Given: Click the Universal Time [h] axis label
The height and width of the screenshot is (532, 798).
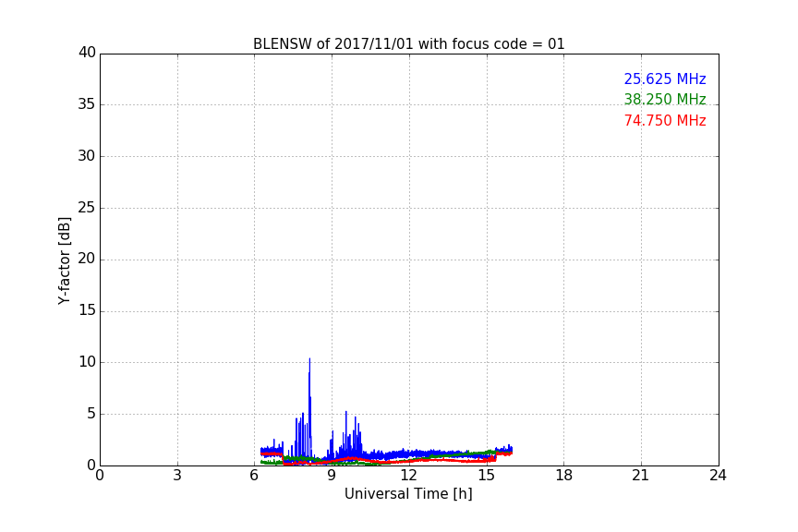Looking at the screenshot, I should click(x=408, y=494).
